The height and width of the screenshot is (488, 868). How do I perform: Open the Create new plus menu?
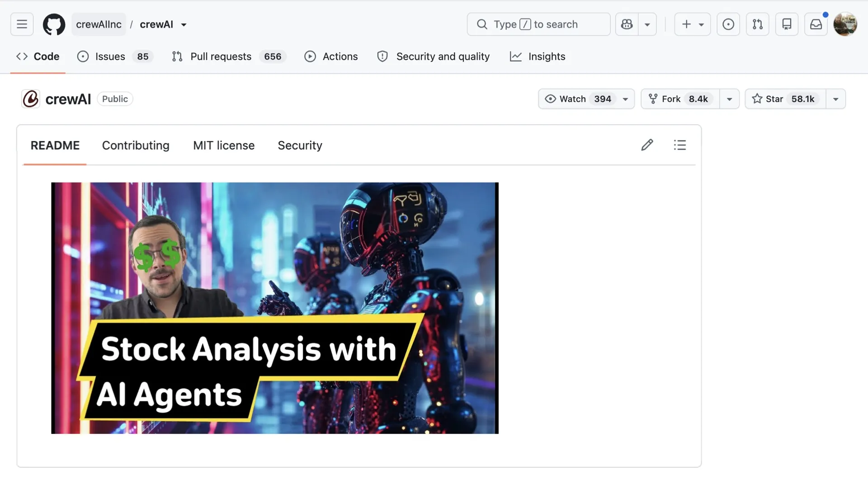(692, 24)
